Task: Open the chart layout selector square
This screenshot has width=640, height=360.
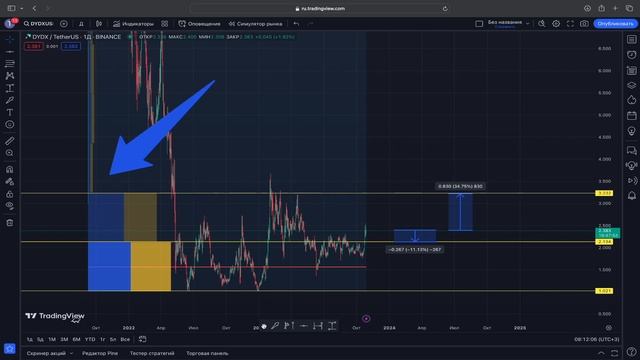Action: (479, 24)
